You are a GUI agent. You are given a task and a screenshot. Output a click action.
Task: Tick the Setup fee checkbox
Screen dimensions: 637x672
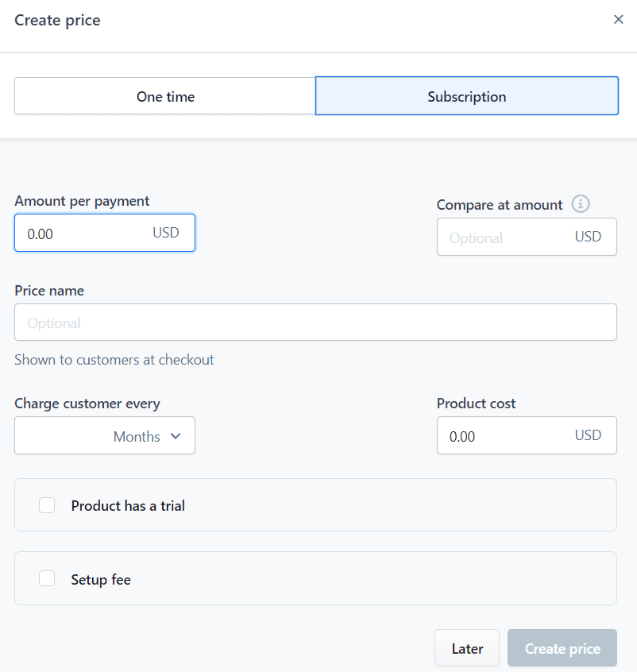click(x=47, y=578)
